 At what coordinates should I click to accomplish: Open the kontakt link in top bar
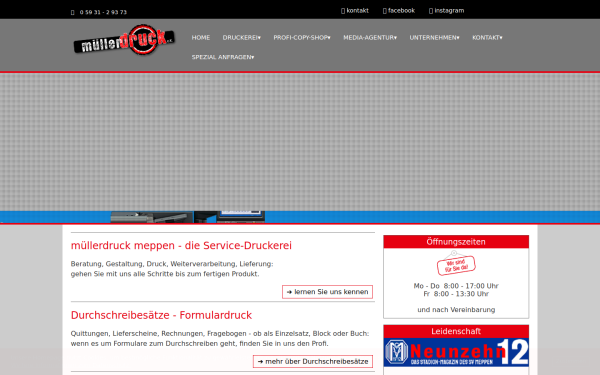point(357,11)
